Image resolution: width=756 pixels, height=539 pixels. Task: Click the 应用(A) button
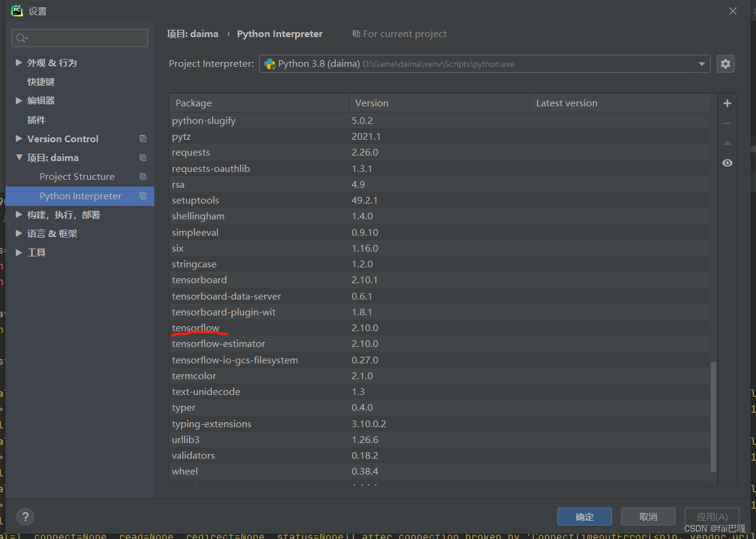pyautogui.click(x=712, y=517)
